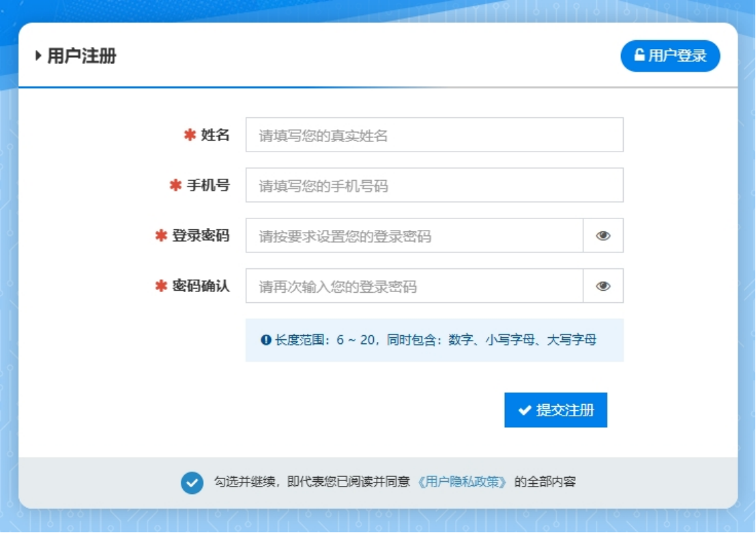Click the info icon before 长度范围 hint
The image size is (756, 533).
click(x=266, y=340)
